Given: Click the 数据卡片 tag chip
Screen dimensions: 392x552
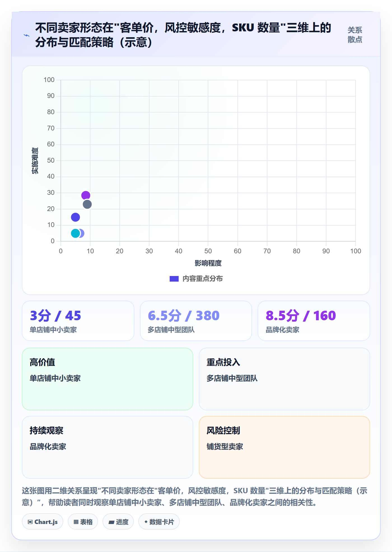Looking at the screenshot, I should (x=159, y=522).
